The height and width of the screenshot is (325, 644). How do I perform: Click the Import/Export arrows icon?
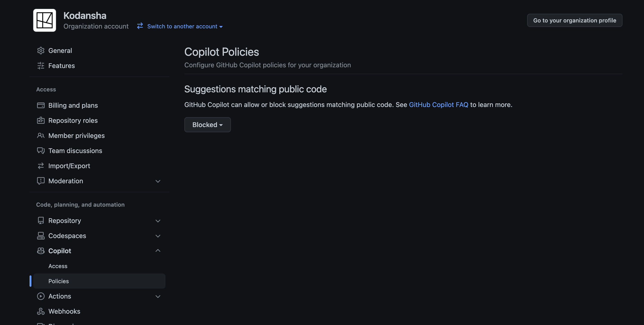[41, 166]
